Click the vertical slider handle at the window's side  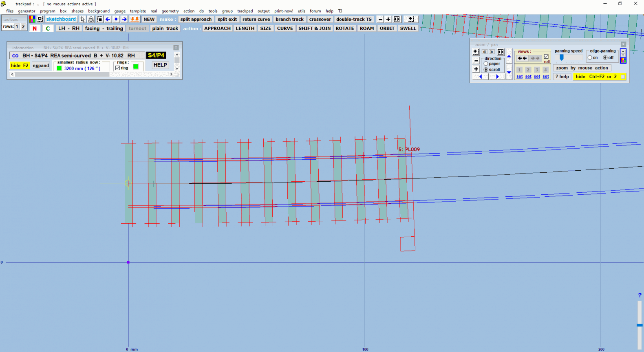[x=640, y=325]
